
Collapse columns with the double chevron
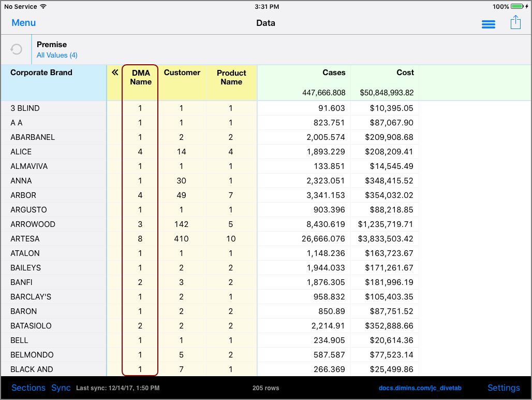click(x=115, y=73)
